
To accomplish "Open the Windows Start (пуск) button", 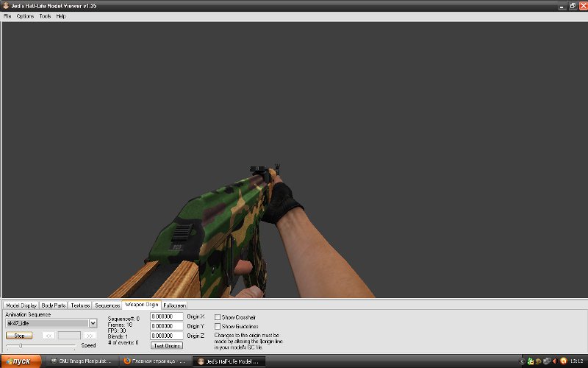I will coord(21,361).
